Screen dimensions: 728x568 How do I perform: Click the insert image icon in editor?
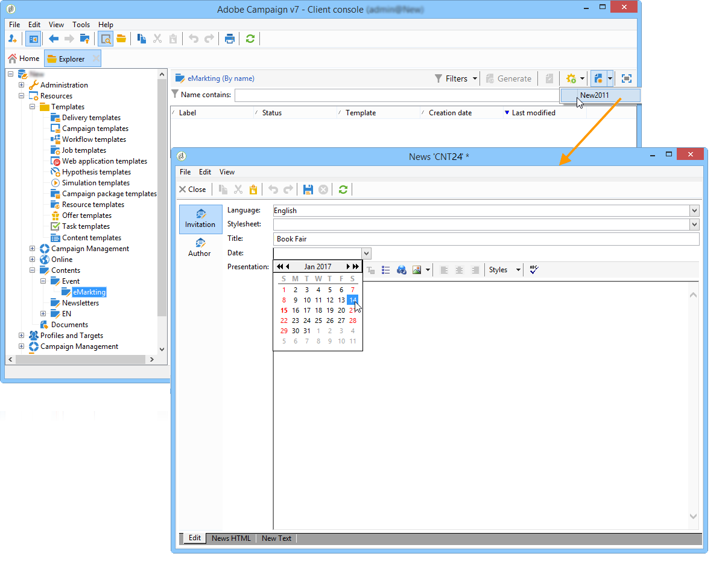417,270
